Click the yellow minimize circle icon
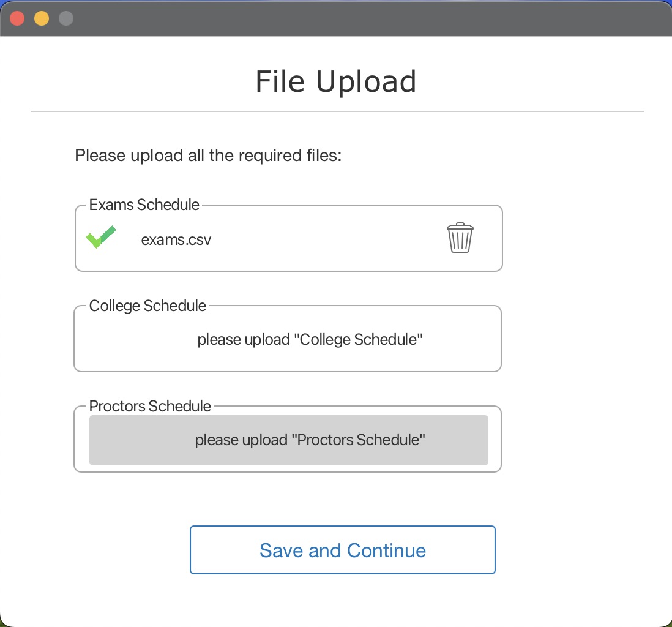The height and width of the screenshot is (627, 672). 41,18
